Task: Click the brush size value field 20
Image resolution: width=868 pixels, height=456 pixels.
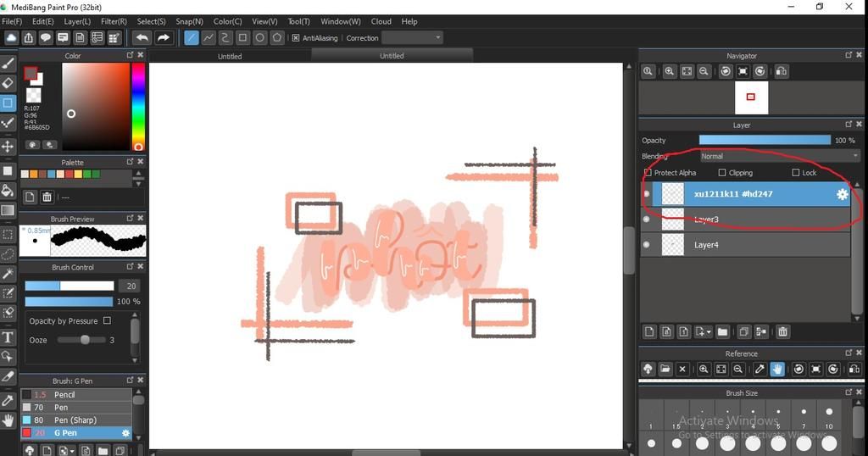Action: point(130,286)
